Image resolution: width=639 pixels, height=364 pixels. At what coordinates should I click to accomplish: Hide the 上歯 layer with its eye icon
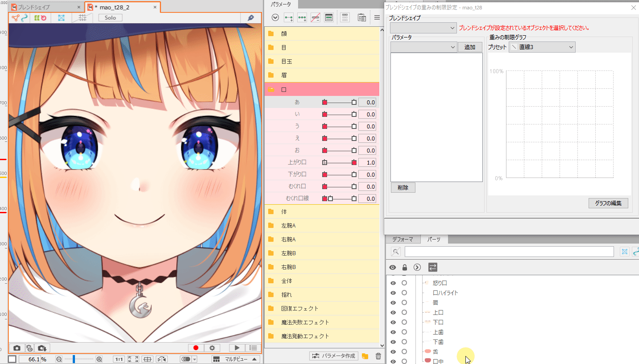393,332
